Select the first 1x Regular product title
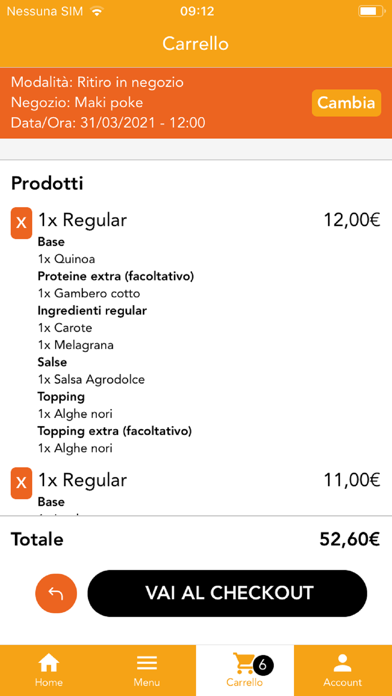 tap(83, 220)
